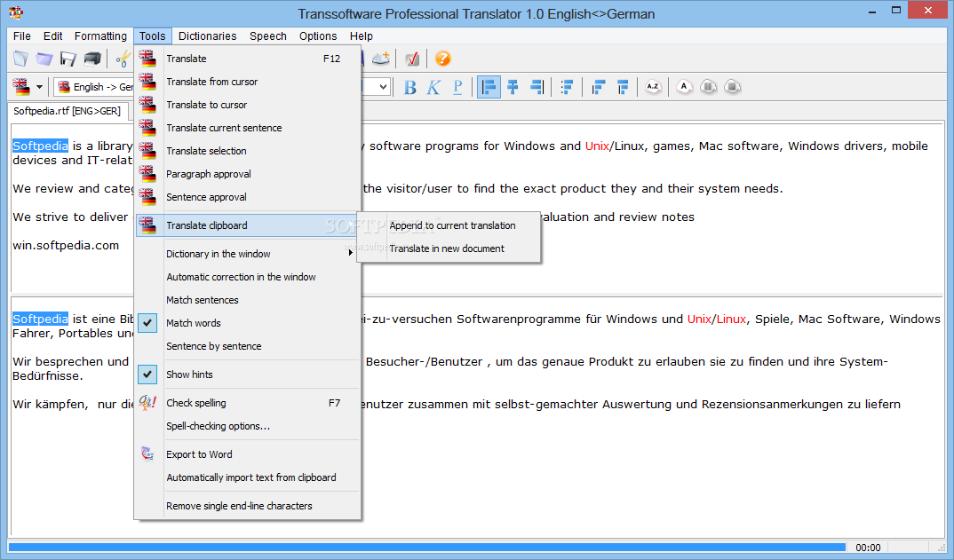The image size is (954, 560).
Task: Run Check spelling from the Tools menu
Action: click(x=248, y=403)
